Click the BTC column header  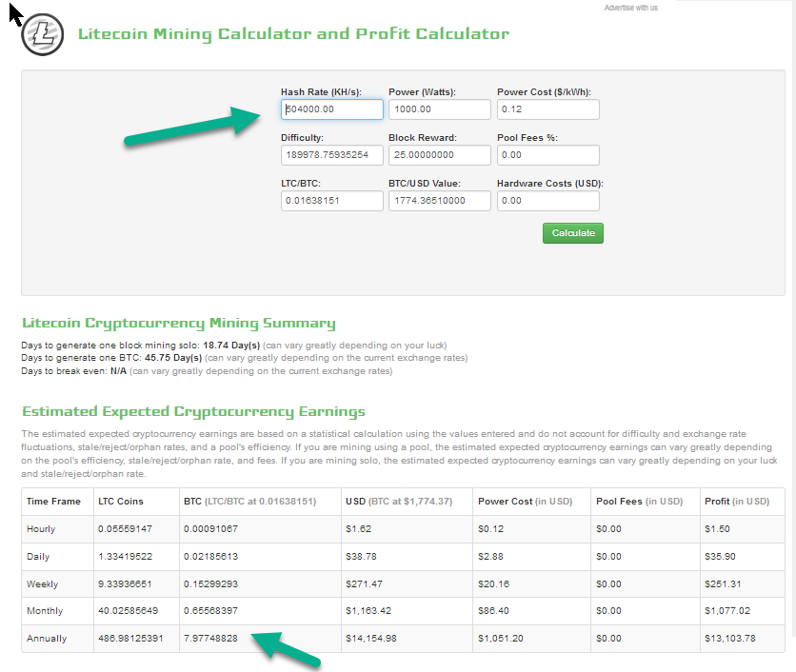pyautogui.click(x=249, y=502)
